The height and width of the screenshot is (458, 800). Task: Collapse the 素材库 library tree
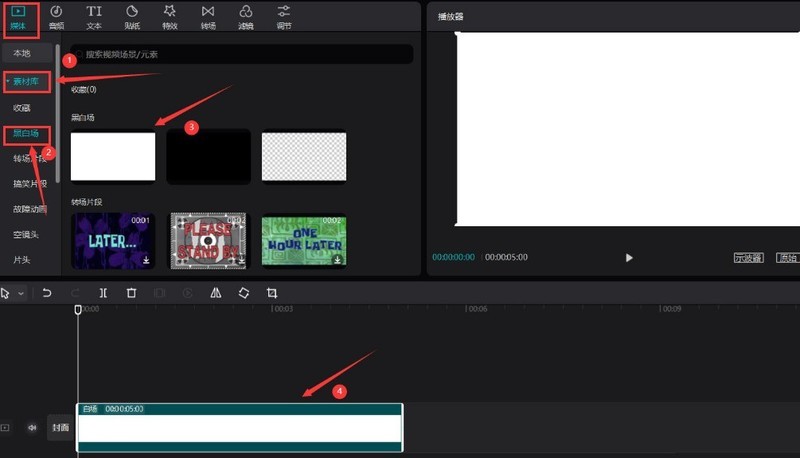click(8, 81)
